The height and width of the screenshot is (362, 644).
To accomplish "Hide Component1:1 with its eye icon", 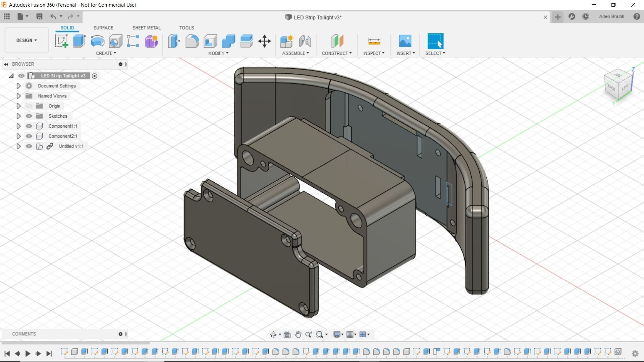I will point(29,126).
